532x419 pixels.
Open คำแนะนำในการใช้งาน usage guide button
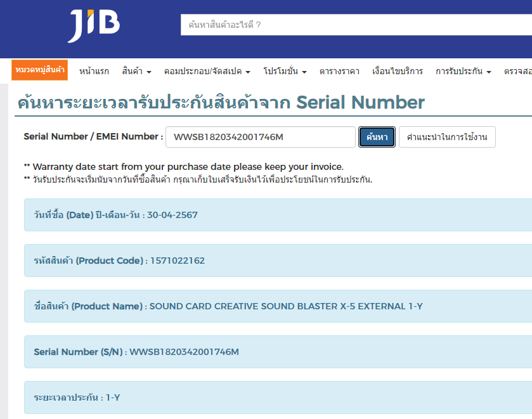tap(447, 137)
